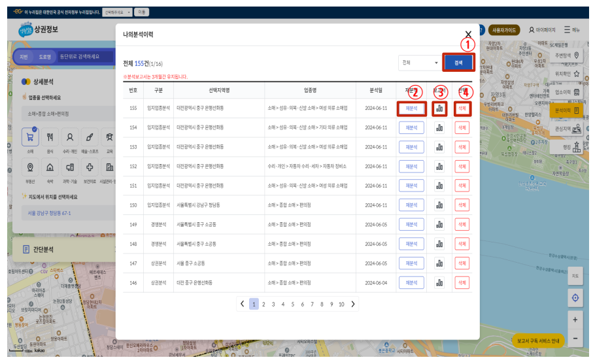Select the 음식 (food) category icon

[x=50, y=137]
